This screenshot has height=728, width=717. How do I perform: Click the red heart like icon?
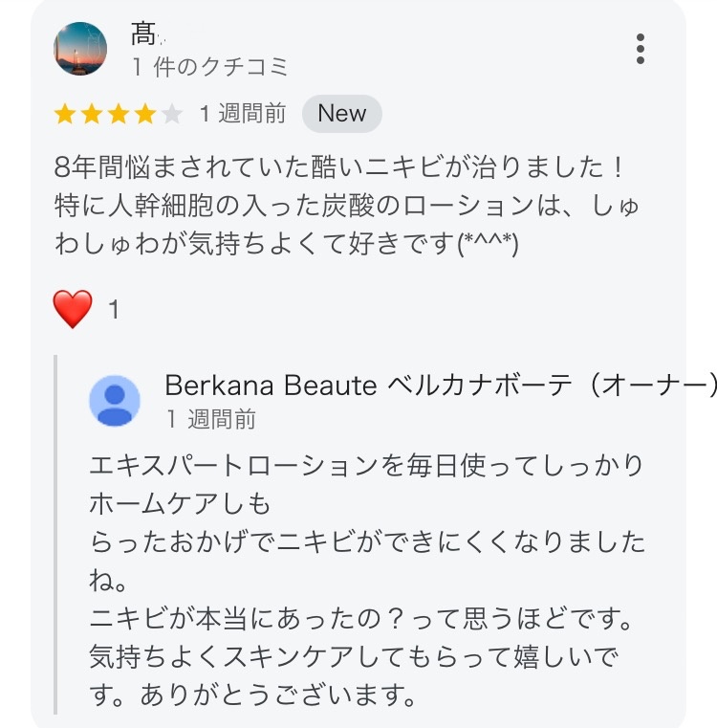[74, 309]
